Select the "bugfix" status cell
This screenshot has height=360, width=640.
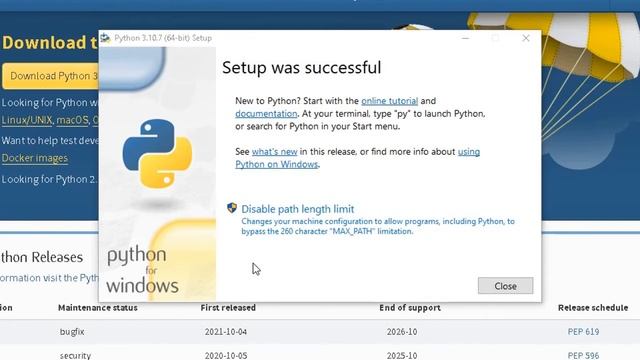pyautogui.click(x=72, y=331)
